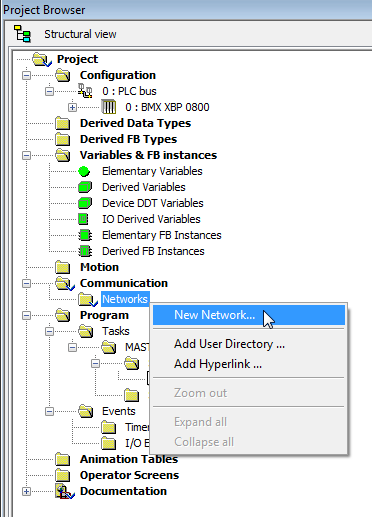The height and width of the screenshot is (517, 372).
Task: Click the greyed Collapse all menu entry
Action: (249, 442)
